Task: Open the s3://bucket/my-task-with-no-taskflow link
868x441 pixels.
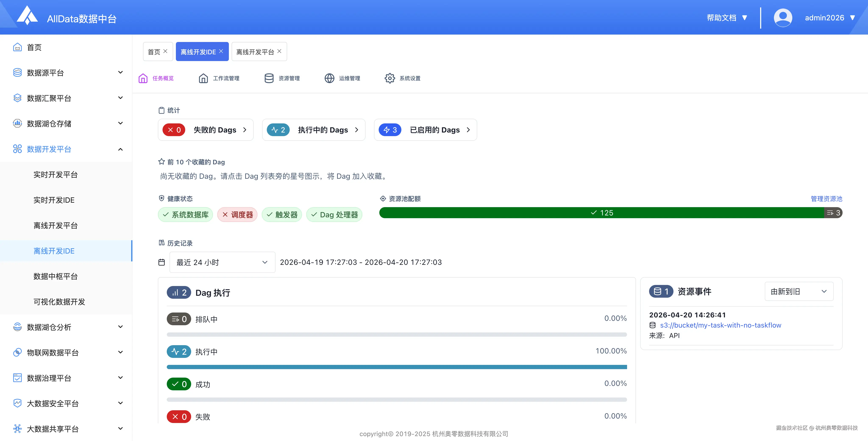Action: click(x=721, y=325)
